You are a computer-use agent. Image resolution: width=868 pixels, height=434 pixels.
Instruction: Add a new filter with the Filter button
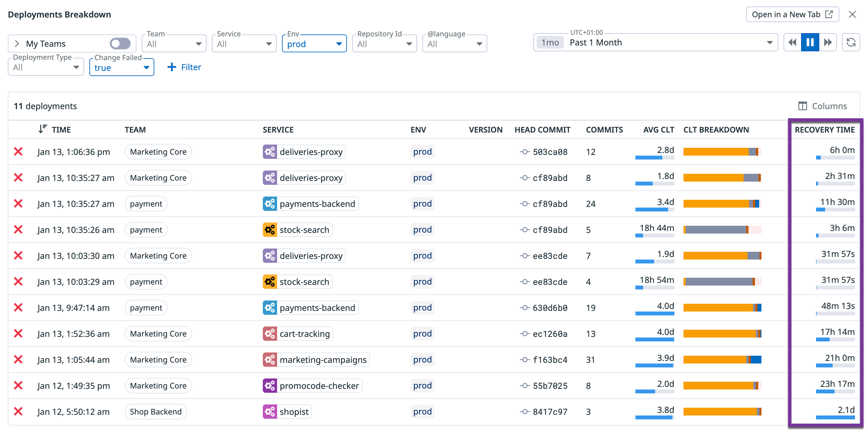[x=184, y=67]
